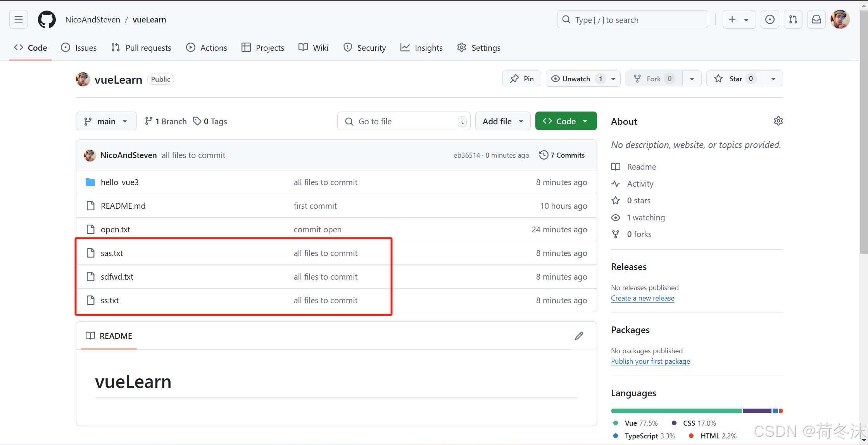Open the hamburger navigation menu
The image size is (868, 445).
coord(18,19)
